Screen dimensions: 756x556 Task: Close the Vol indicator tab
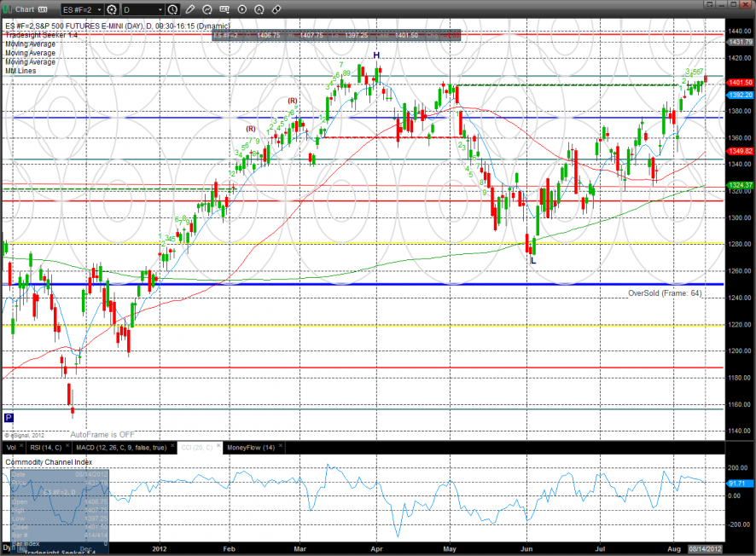pyautogui.click(x=21, y=446)
